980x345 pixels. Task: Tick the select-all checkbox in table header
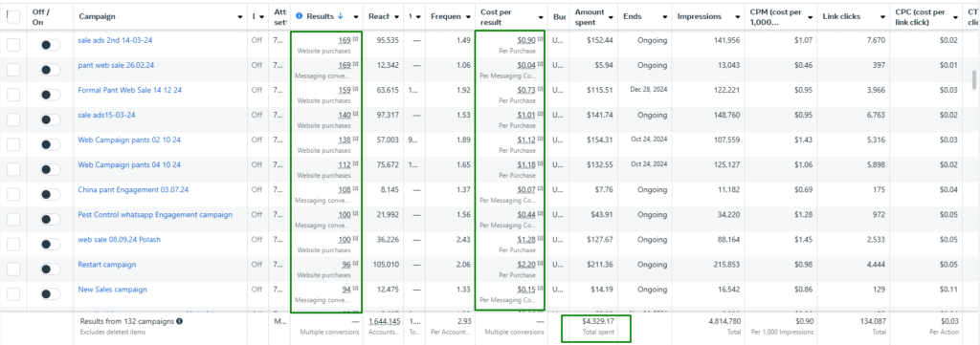[13, 17]
